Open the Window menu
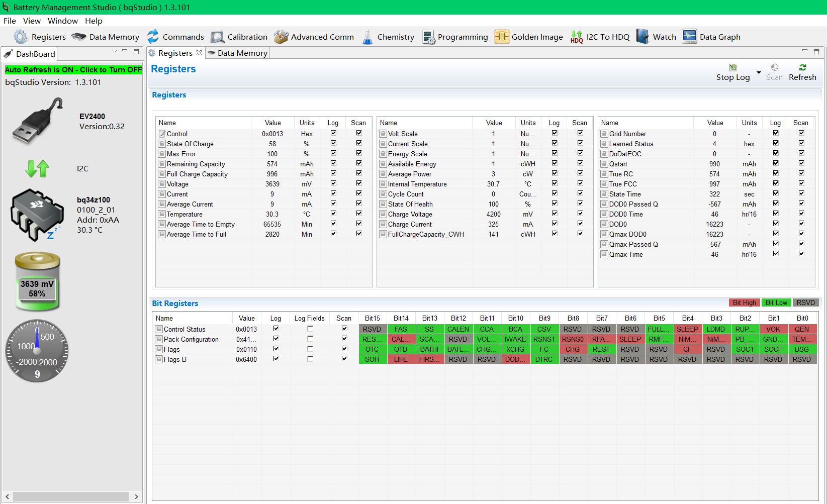827x504 pixels. [63, 21]
